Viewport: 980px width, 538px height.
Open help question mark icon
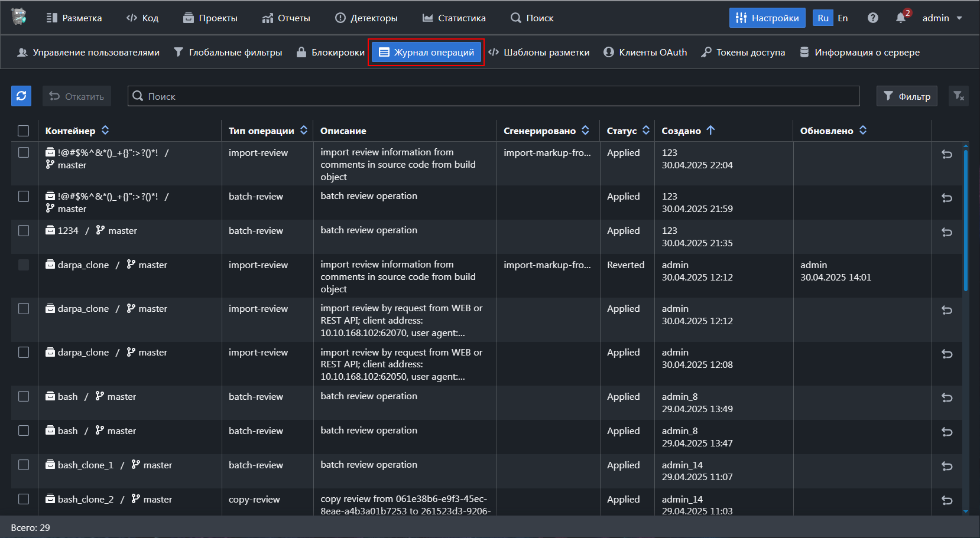coord(872,18)
